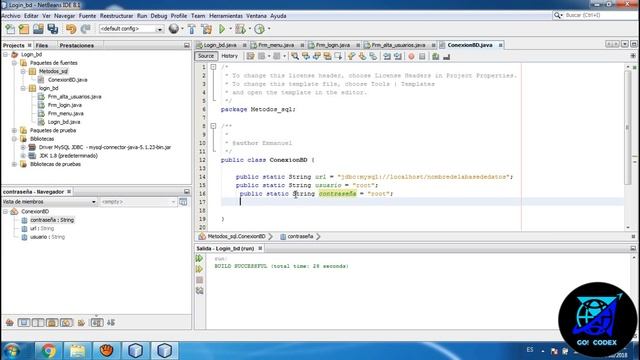Open the Run Project dropdown arrow
The image size is (640, 360).
[230, 29]
